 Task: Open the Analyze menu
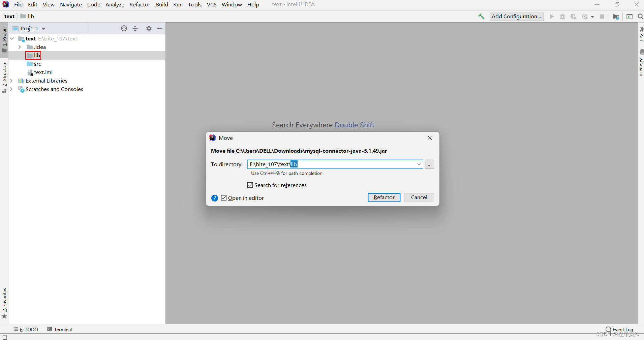115,4
